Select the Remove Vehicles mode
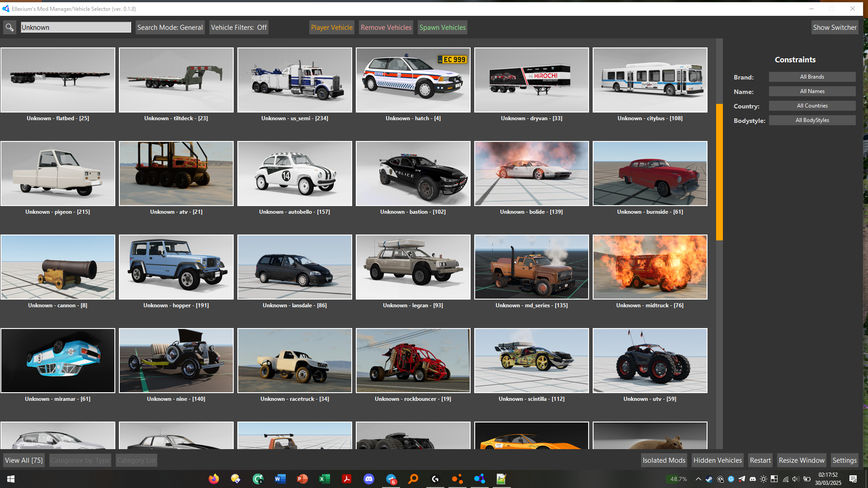 [386, 28]
